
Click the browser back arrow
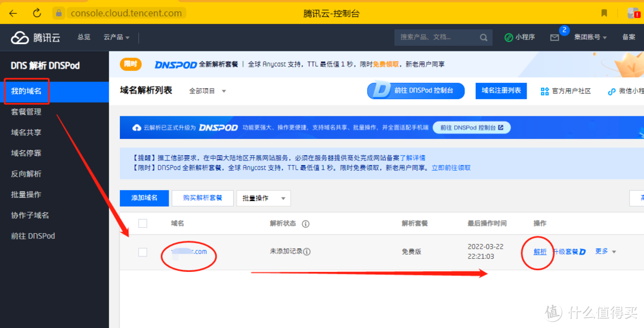13,13
